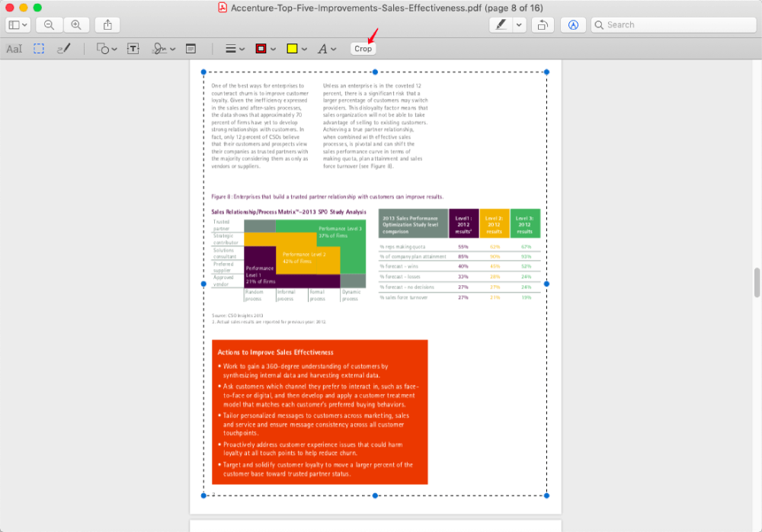Add a Note annotation
The image size is (762, 532).
coord(190,49)
